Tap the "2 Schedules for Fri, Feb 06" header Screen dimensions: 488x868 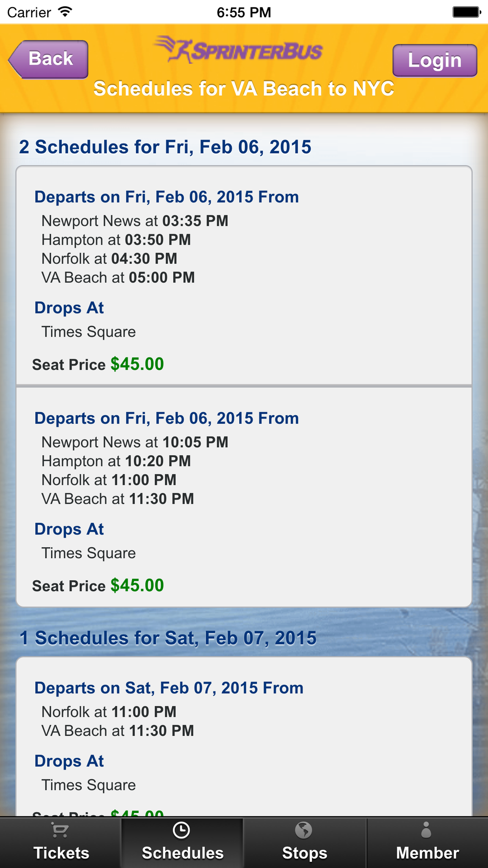165,147
